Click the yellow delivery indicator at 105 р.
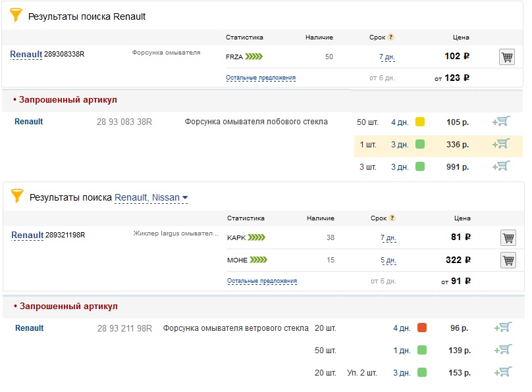532x392 pixels. (420, 122)
